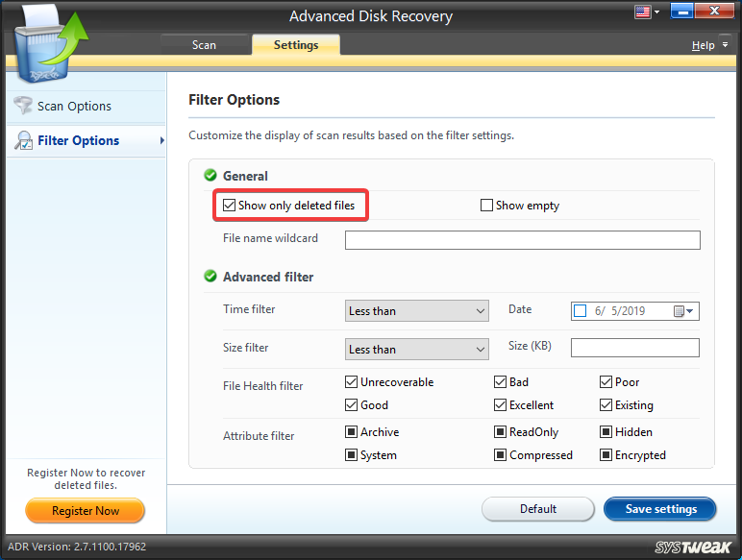Open the Help menu
The height and width of the screenshot is (560, 742).
704,45
